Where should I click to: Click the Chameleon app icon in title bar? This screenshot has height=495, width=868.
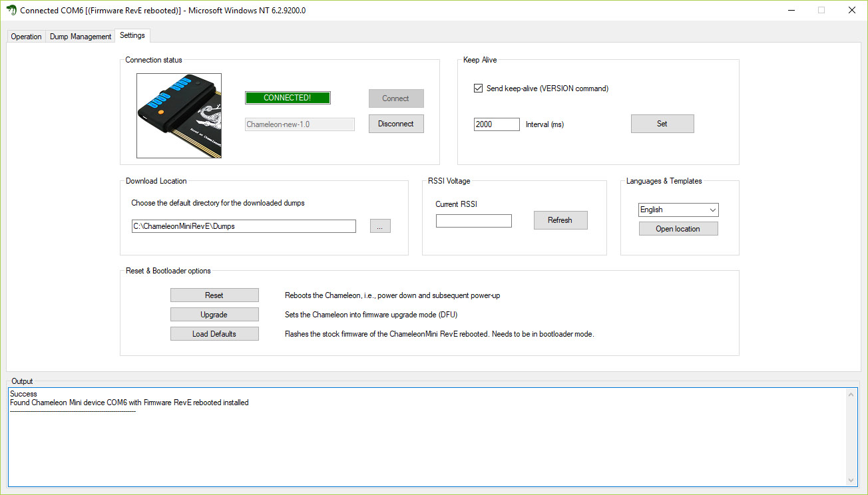11,11
